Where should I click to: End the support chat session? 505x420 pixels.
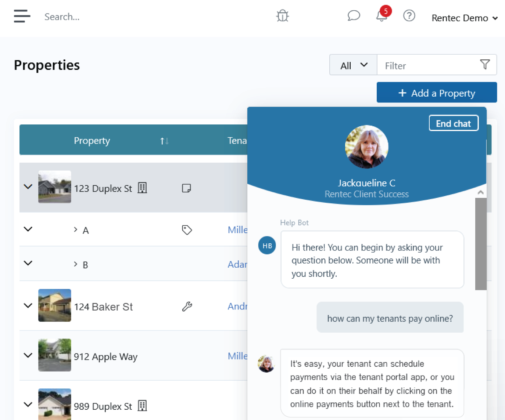(454, 123)
